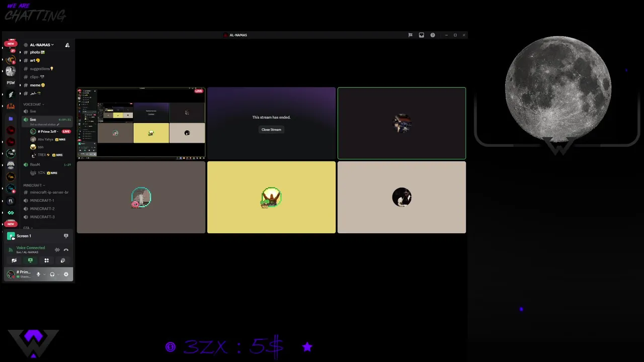Collapse the MINECRAFT category

pyautogui.click(x=33, y=185)
